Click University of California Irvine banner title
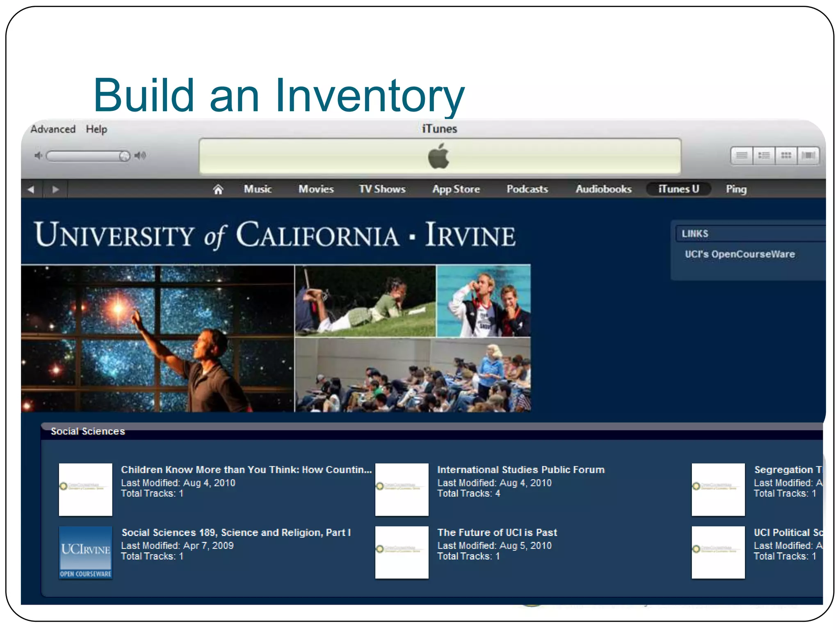 pos(275,235)
